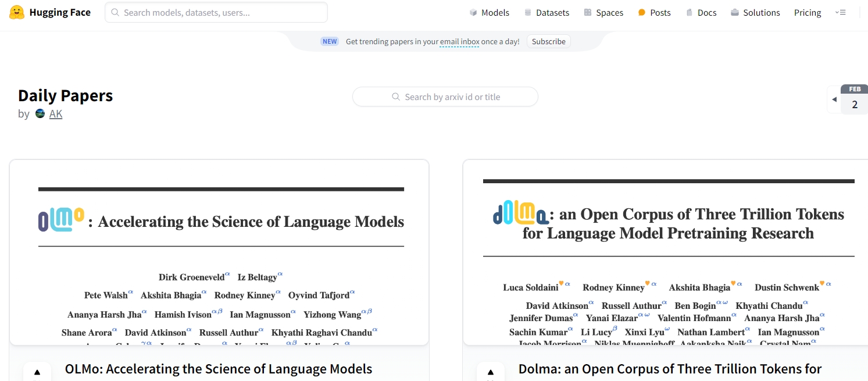868x381 pixels.
Task: Expand the Solutions menu
Action: [755, 12]
